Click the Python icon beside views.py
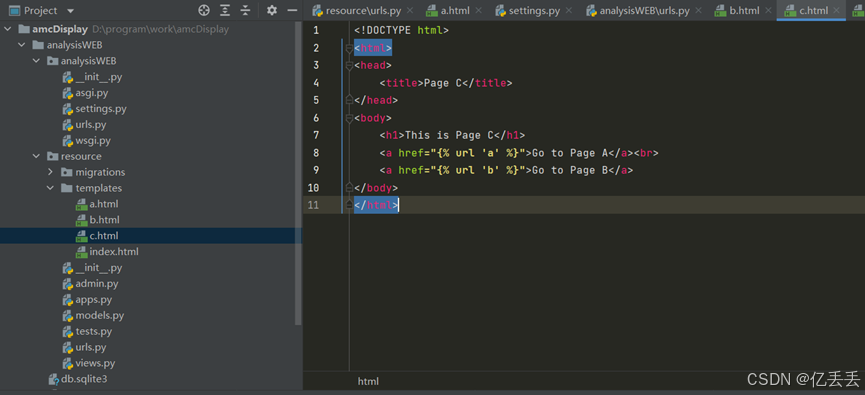This screenshot has height=395, width=865. point(67,364)
